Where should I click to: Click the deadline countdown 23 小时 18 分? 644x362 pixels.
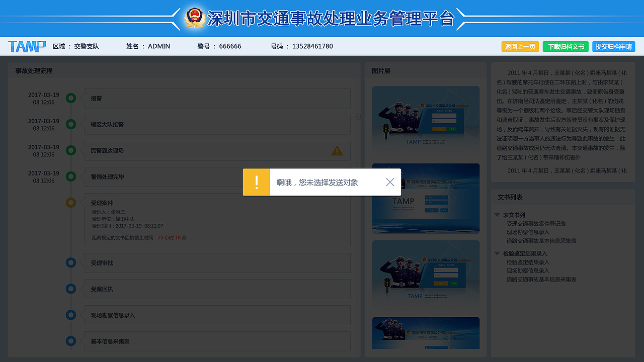click(x=172, y=237)
